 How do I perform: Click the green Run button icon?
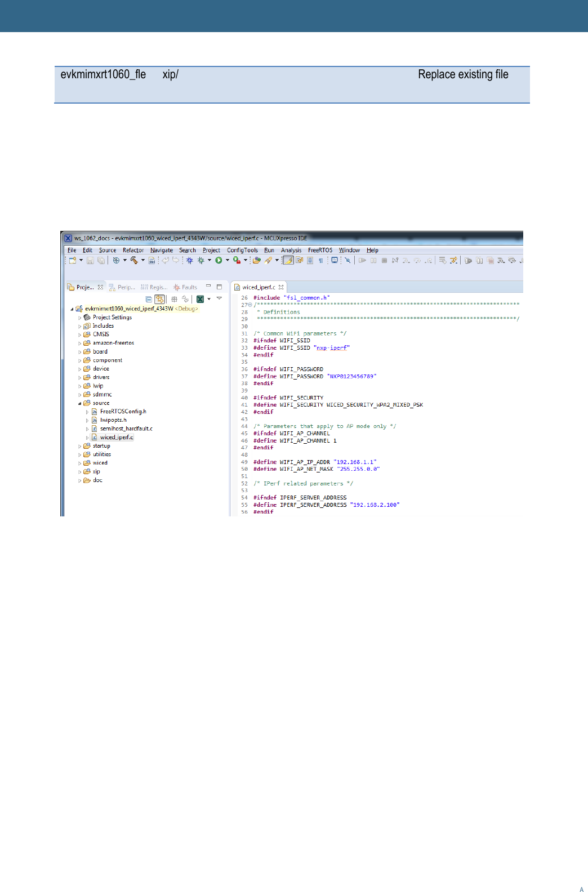tap(219, 260)
